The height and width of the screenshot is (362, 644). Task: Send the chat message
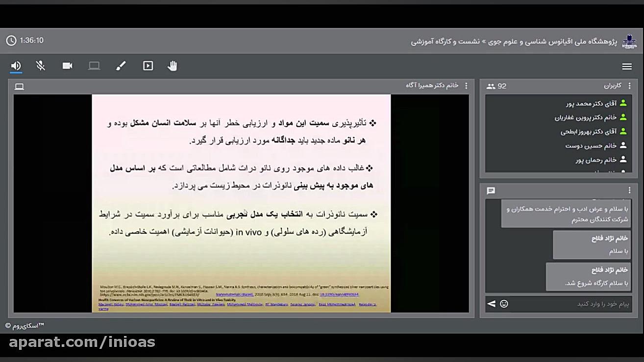(492, 304)
